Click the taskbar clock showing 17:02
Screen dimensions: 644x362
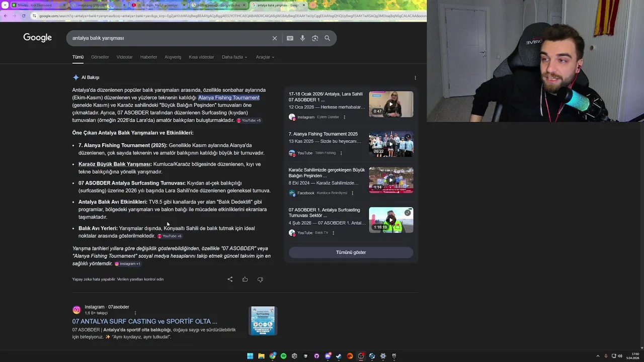tap(632, 356)
